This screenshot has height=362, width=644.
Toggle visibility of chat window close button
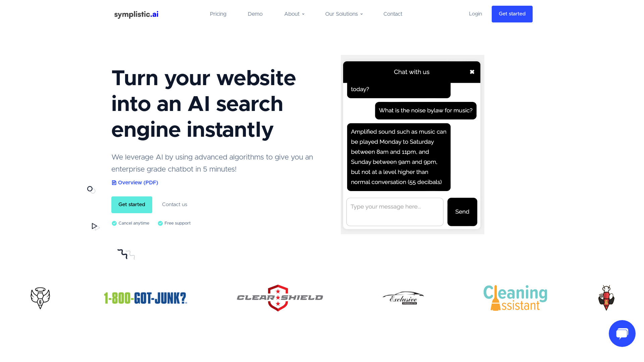coord(472,72)
